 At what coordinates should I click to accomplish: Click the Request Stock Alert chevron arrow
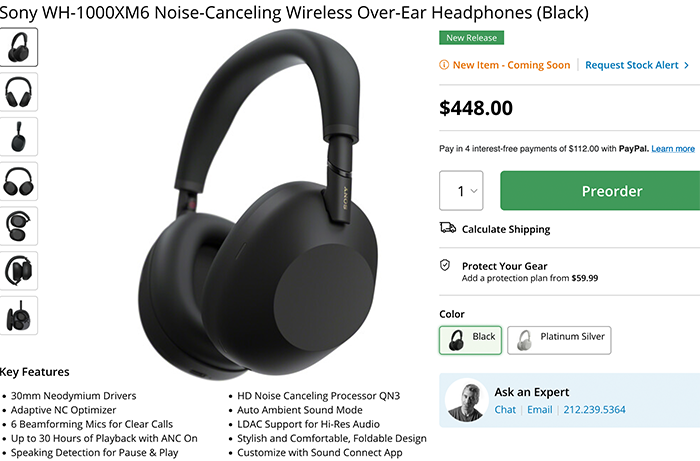[x=686, y=65]
